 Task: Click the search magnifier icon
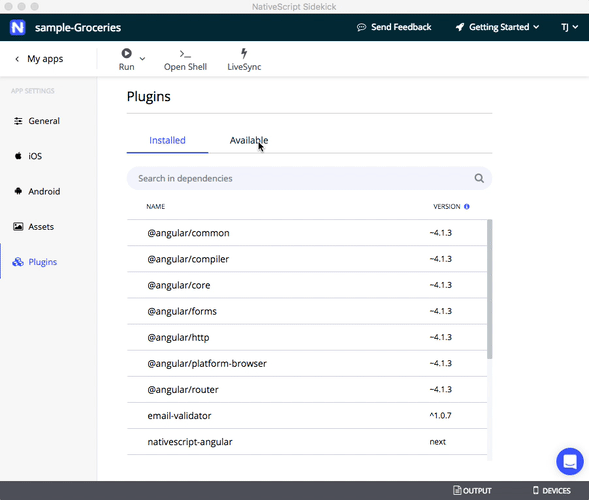tap(479, 178)
